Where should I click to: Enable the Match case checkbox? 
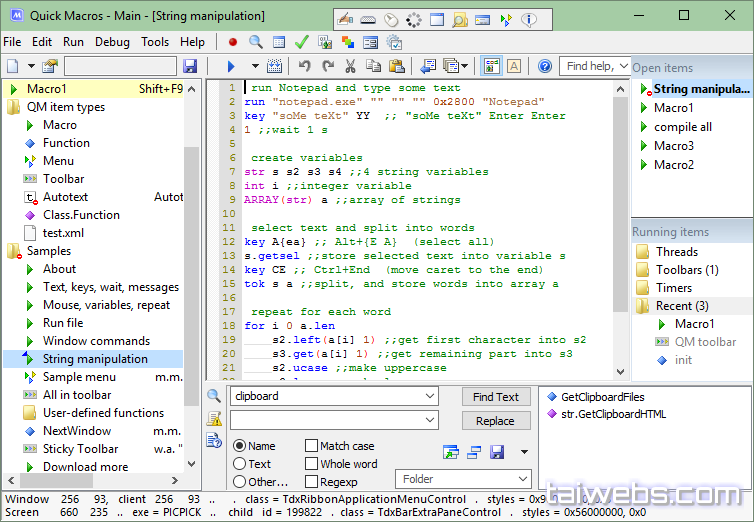[312, 446]
